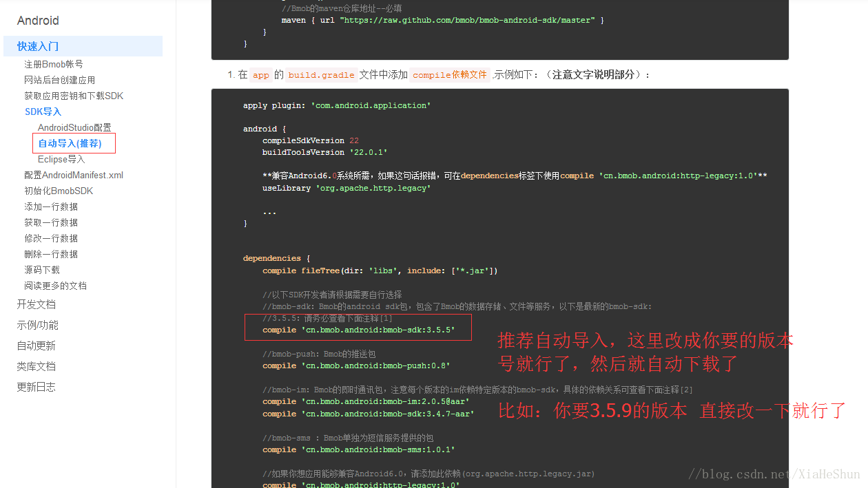Go to 网站后台创建应用 section
Image resolution: width=868 pixels, height=488 pixels.
click(x=59, y=80)
